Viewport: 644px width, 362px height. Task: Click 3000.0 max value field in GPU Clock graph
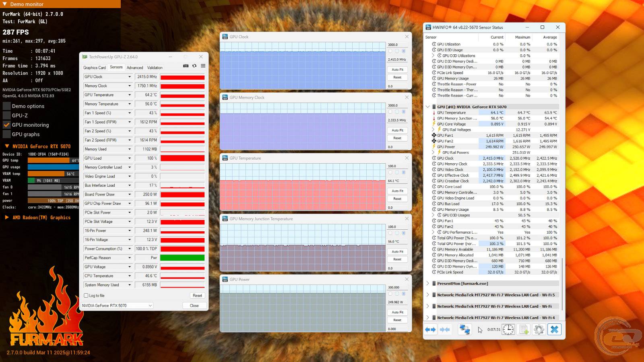tap(397, 45)
